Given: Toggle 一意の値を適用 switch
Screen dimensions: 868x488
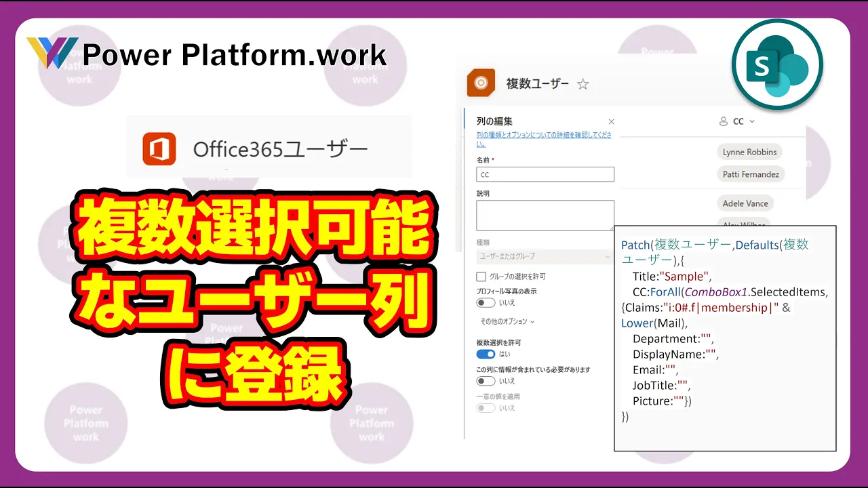Looking at the screenshot, I should tap(486, 408).
